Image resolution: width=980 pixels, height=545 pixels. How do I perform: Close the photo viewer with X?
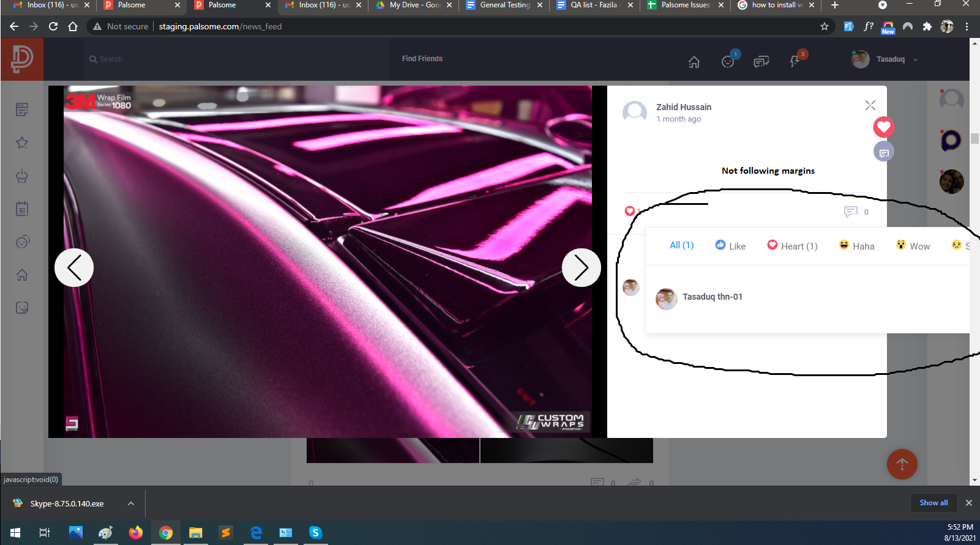(x=870, y=105)
